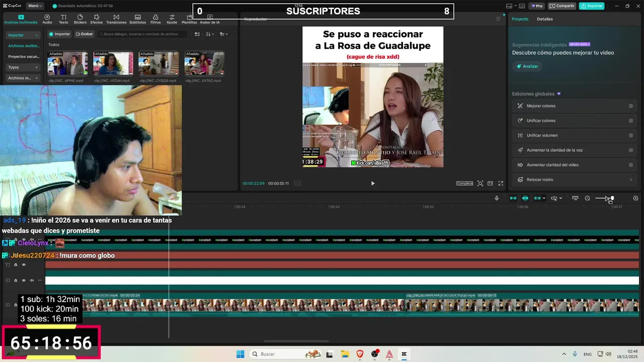Click the timeline zoom in icon
The width and height of the screenshot is (644, 362).
pos(635,198)
